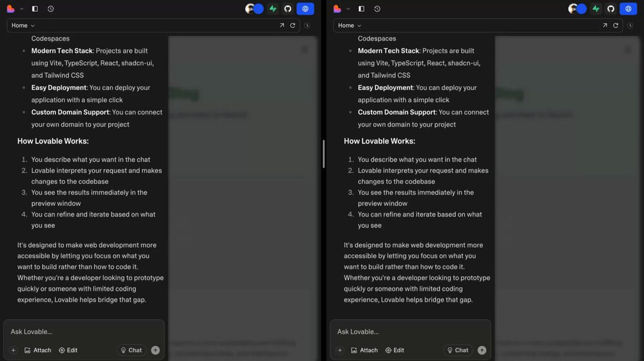The width and height of the screenshot is (644, 361).
Task: Open the Home route dropdown in right window
Action: 349,25
